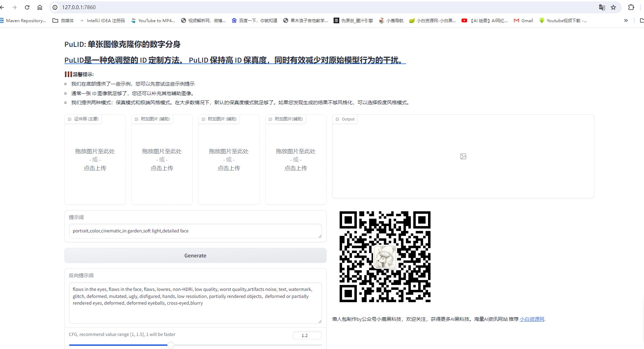Open the Gmail bookmark

click(x=523, y=20)
